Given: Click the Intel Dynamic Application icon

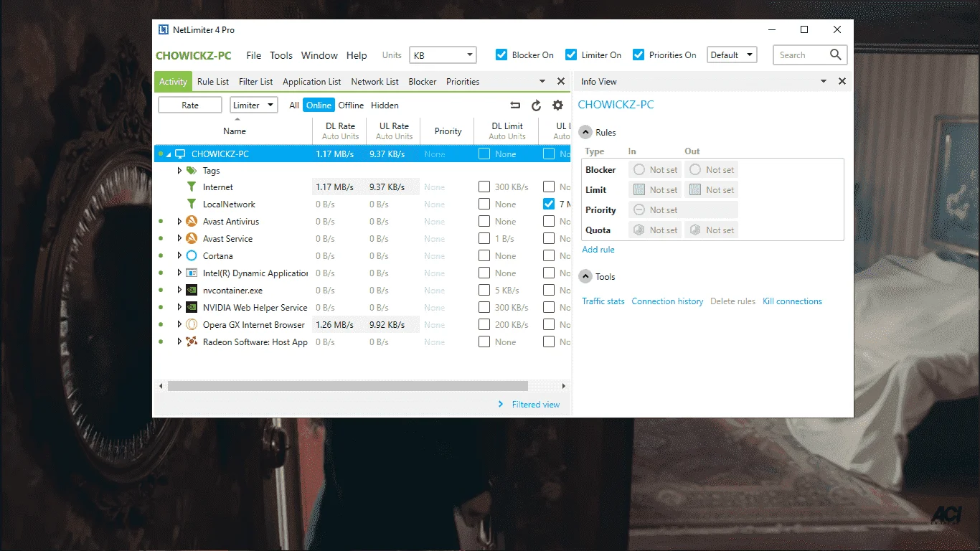Looking at the screenshot, I should (192, 273).
